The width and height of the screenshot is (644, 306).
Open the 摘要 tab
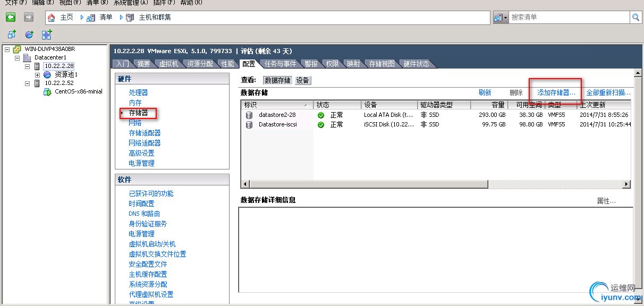(143, 64)
